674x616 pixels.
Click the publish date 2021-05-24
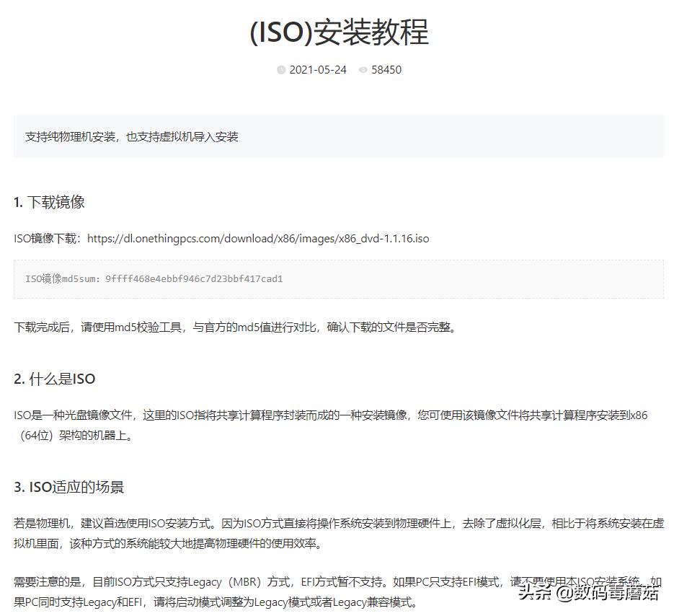[317, 70]
